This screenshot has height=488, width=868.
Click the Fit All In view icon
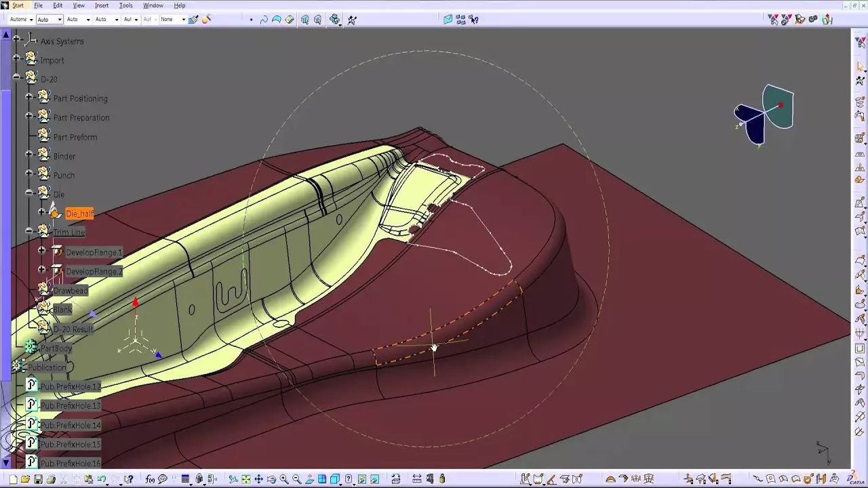[x=245, y=479]
